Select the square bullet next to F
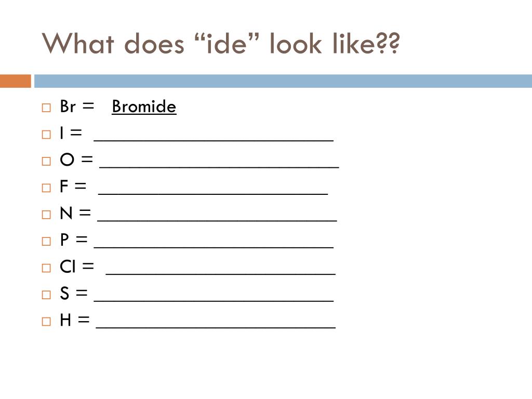 click(x=46, y=188)
